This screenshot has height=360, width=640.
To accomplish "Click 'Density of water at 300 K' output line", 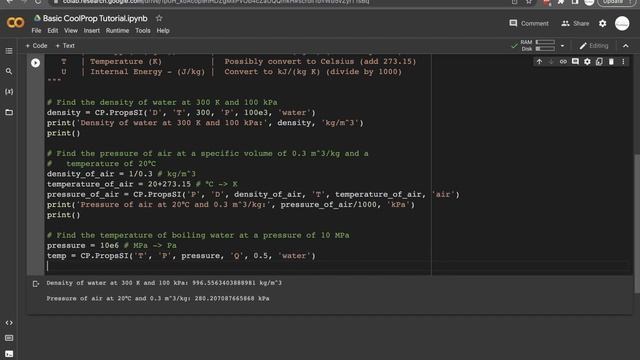I will pyautogui.click(x=164, y=283).
